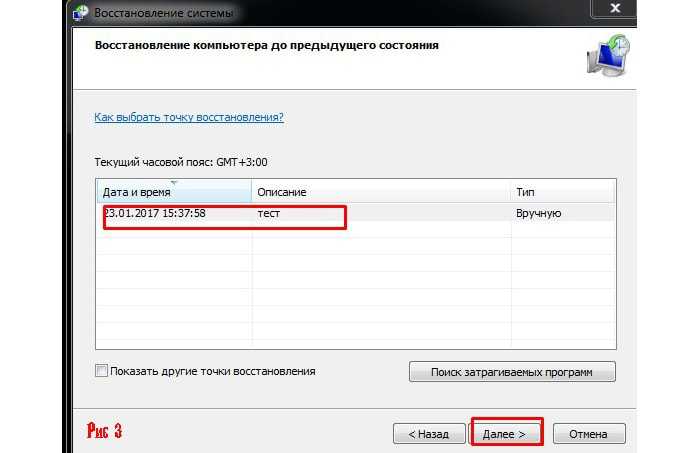The image size is (700, 453).
Task: Click the 'тест' description cell
Action: [x=269, y=213]
